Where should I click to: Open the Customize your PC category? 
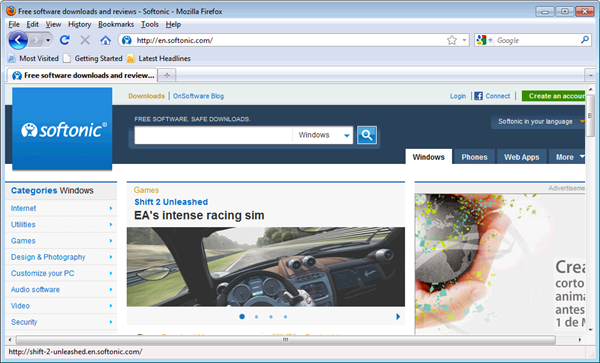[42, 273]
